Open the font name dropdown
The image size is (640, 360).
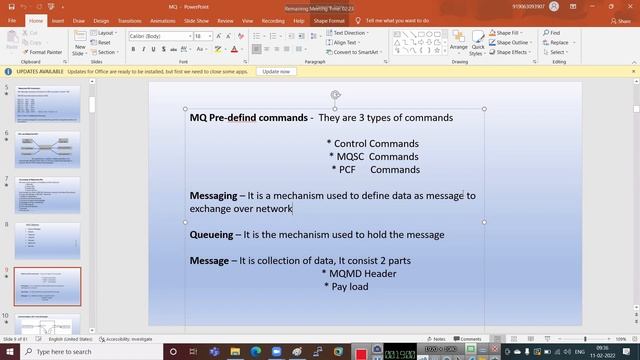coord(190,36)
